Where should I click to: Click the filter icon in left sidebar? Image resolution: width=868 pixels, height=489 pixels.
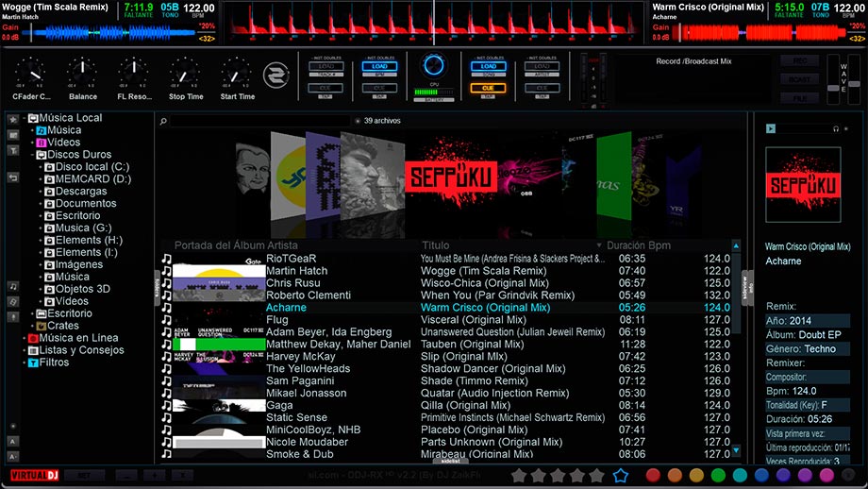[x=12, y=151]
